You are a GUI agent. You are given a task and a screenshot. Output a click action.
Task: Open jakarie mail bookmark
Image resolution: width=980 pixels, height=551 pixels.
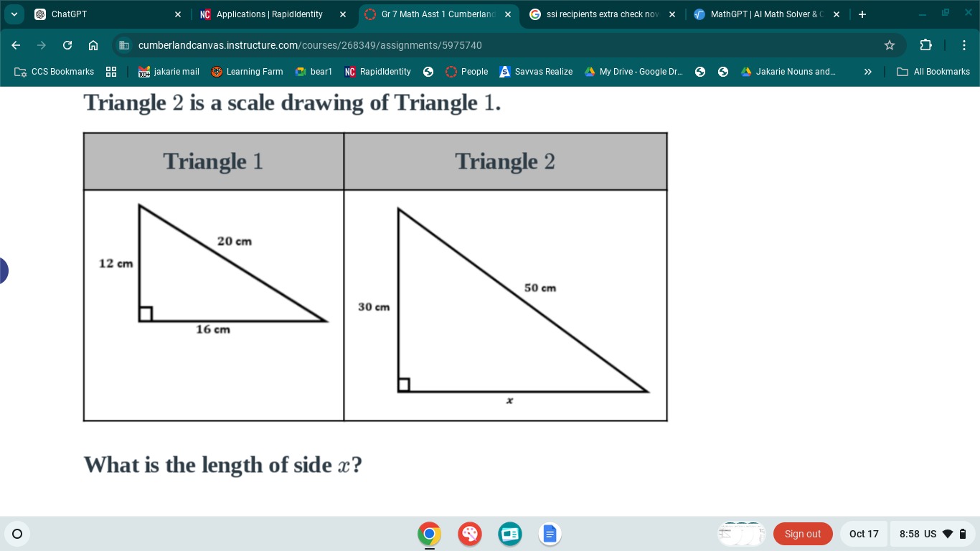[x=169, y=72]
